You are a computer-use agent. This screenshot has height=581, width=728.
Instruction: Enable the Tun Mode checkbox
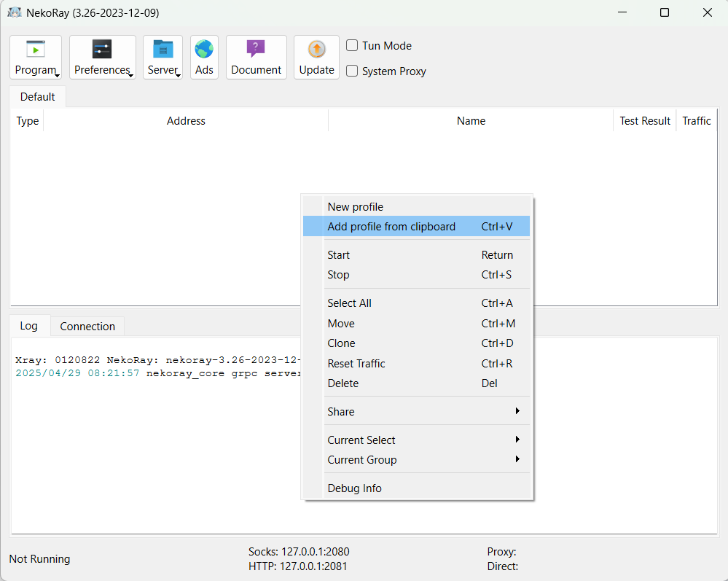[x=352, y=45]
